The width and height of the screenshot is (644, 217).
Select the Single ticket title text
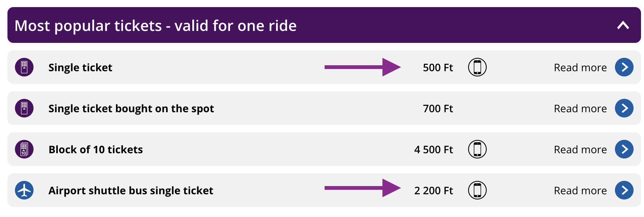pos(80,67)
